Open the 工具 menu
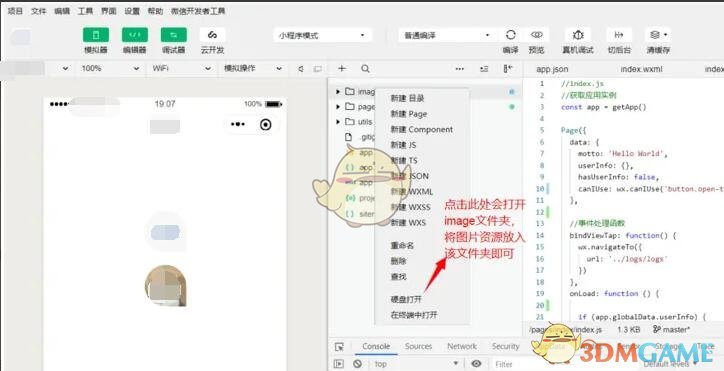Viewport: 724px width, 371px height. [x=85, y=11]
